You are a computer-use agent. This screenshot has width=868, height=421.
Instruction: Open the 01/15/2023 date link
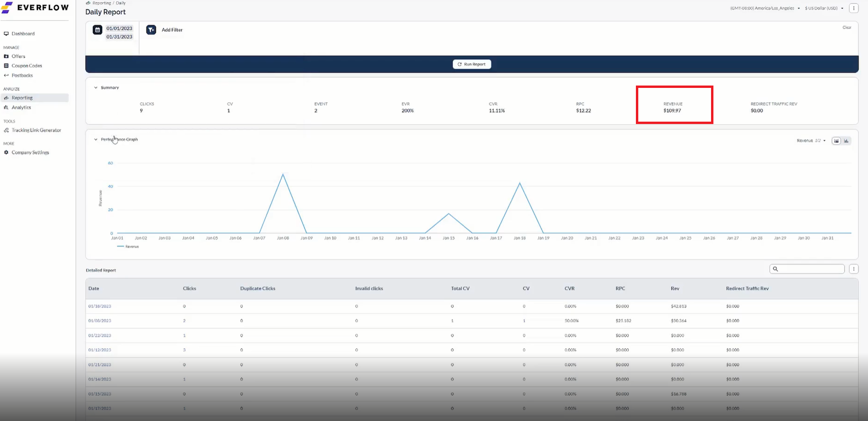click(x=100, y=394)
